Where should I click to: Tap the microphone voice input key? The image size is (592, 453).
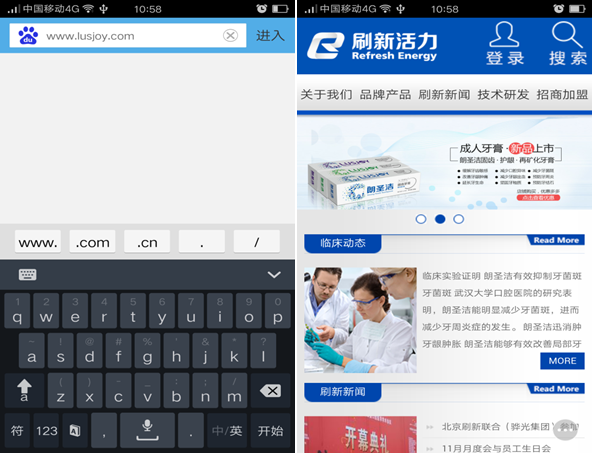[147, 430]
